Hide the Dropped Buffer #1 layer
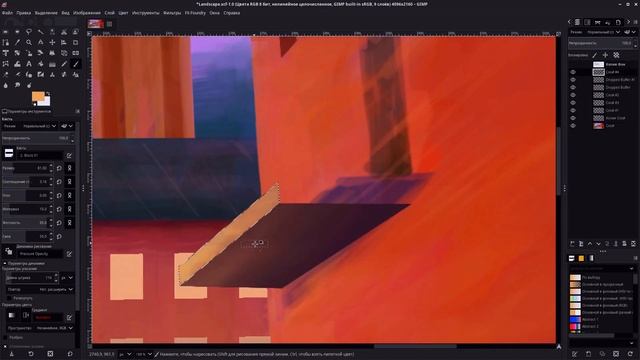 573,80
